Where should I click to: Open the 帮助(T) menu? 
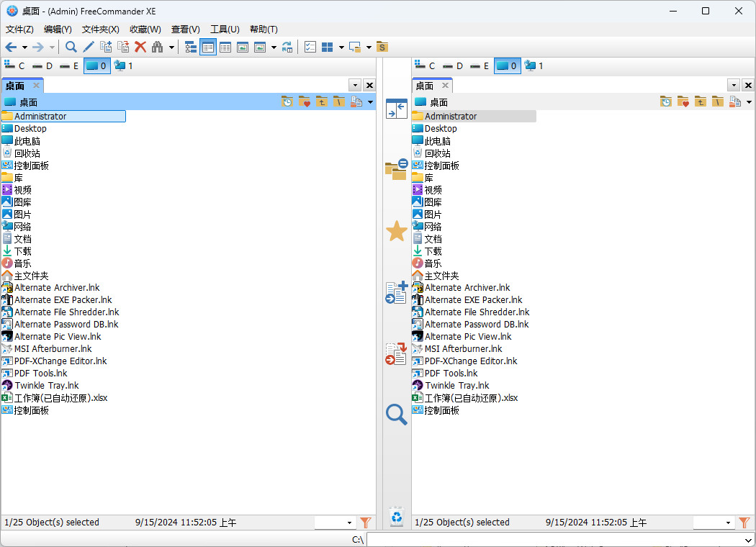(x=264, y=30)
